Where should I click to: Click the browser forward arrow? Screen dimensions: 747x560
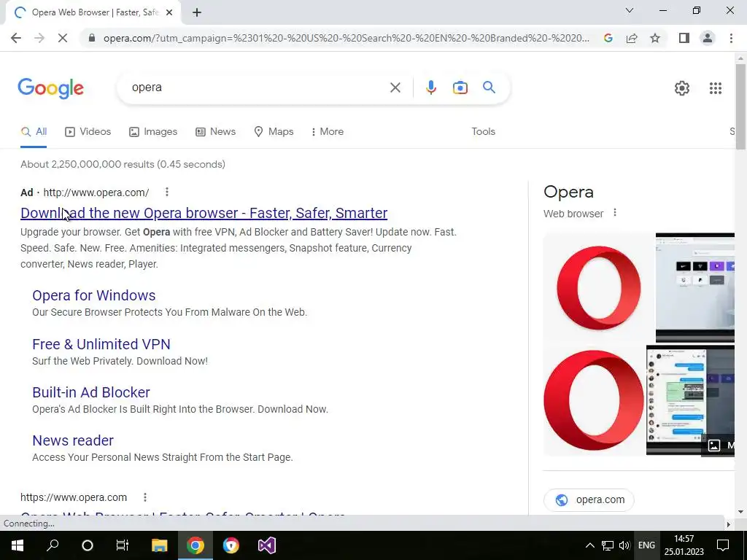[39, 38]
